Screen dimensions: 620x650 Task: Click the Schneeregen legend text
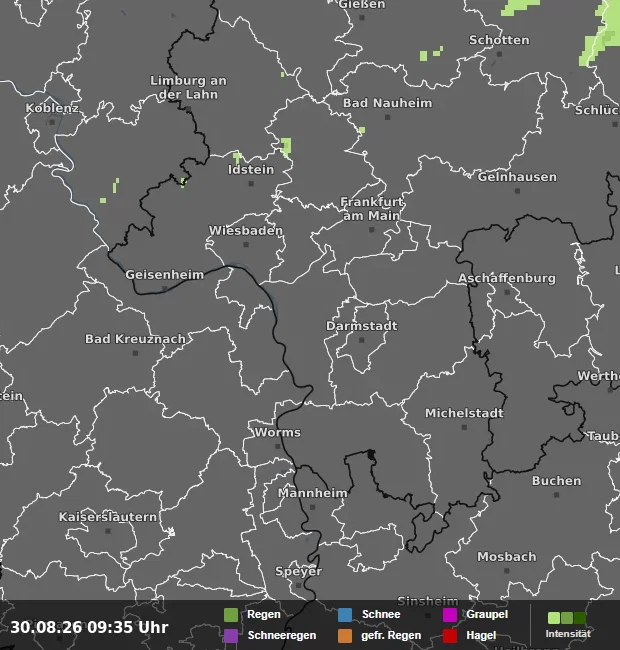tap(282, 635)
